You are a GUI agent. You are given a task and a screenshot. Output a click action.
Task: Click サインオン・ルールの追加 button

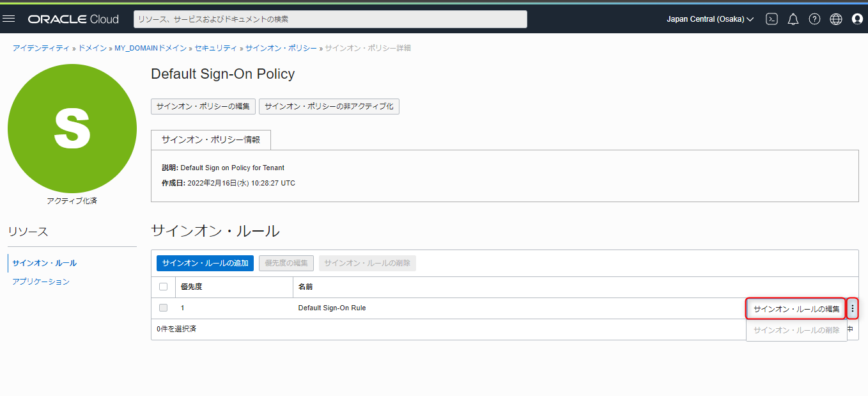tap(205, 263)
